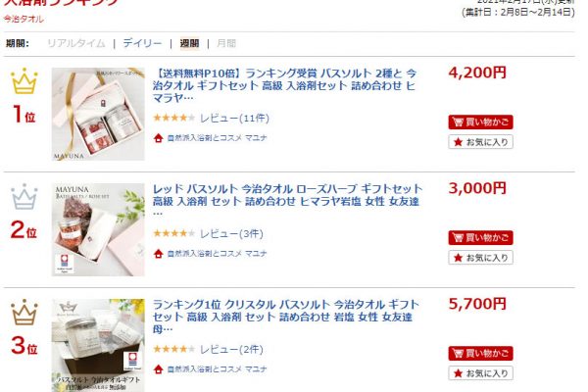Add the 5,700円 item to お気に入り

(x=480, y=373)
